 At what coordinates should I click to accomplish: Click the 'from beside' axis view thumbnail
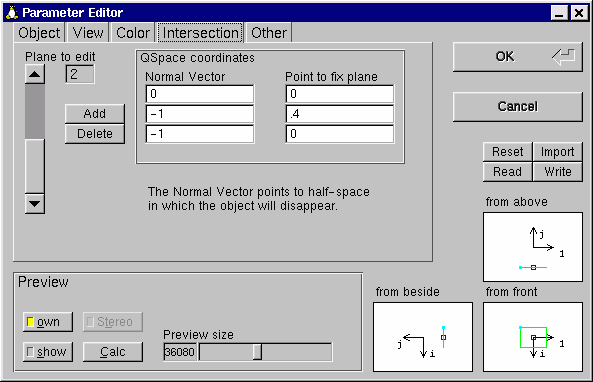pos(423,337)
